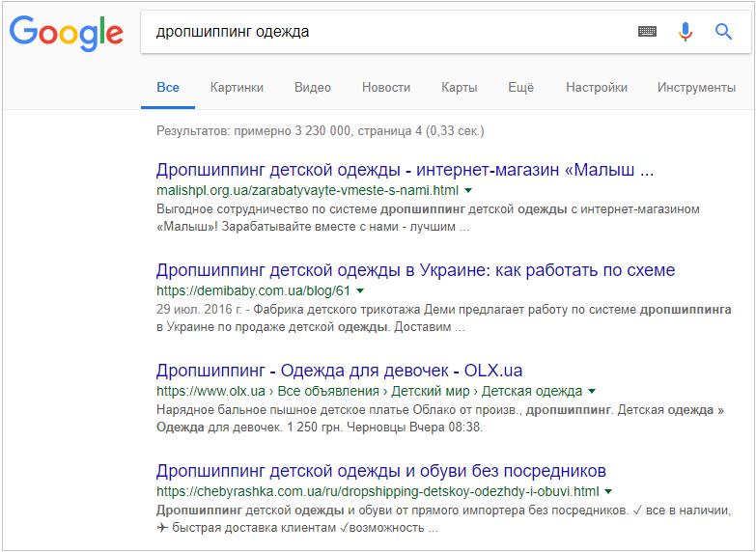Viewport: 756px width, 552px height.
Task: Open the OLX.ua Одежда для девочек result
Action: [x=340, y=371]
